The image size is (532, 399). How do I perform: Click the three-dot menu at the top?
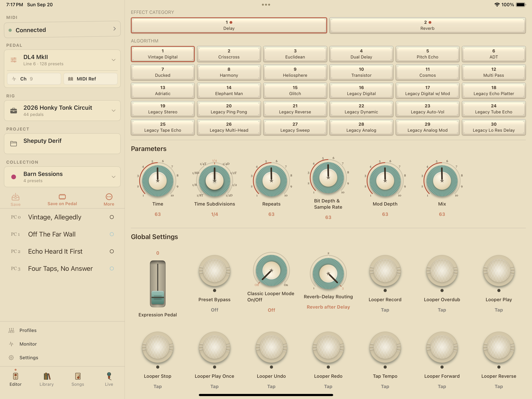[266, 4]
